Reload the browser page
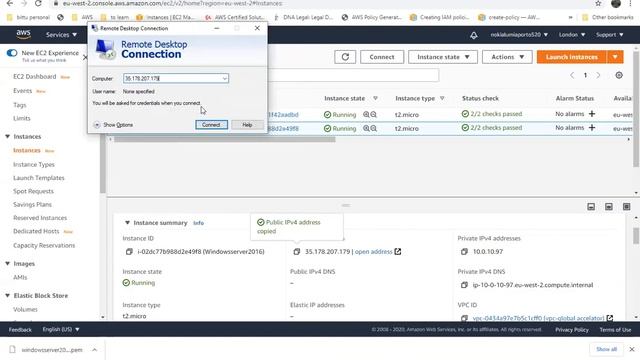Screen dimensions: 640x360 click(38, 4)
